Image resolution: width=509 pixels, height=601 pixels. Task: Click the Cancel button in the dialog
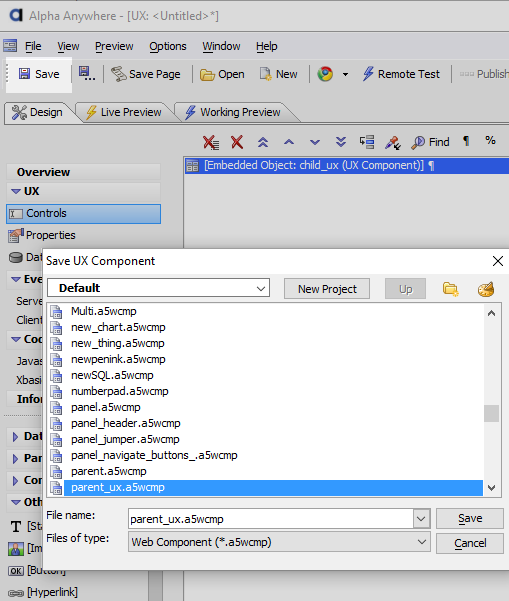[x=470, y=543]
